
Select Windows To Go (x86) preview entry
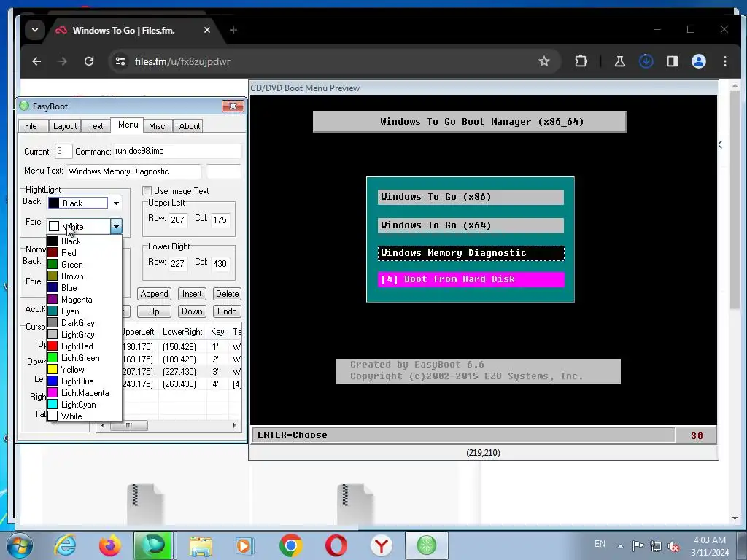[x=471, y=197]
